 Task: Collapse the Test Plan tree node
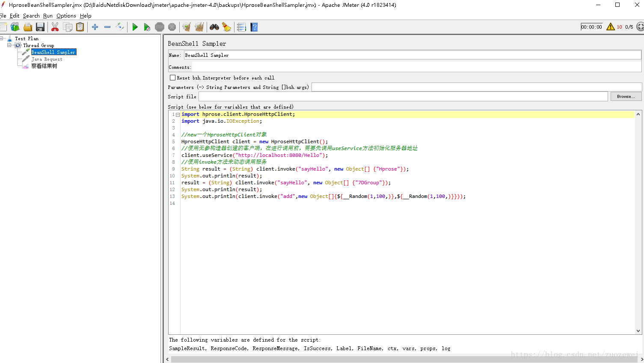(x=2, y=38)
